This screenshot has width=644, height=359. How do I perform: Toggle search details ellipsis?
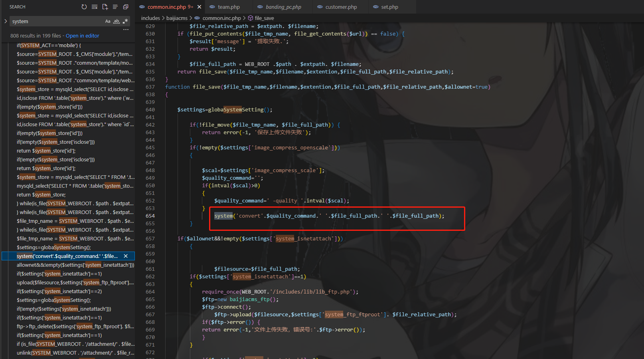126,30
